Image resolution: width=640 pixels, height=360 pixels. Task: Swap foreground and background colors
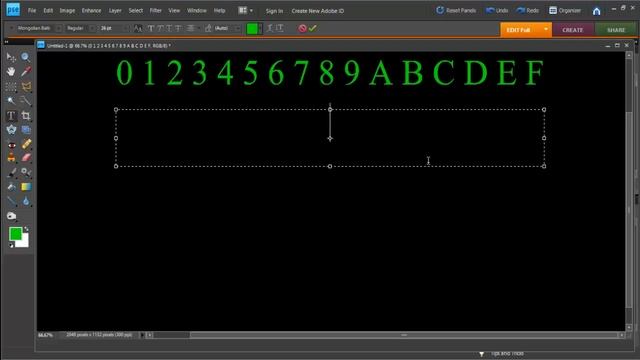click(x=27, y=229)
